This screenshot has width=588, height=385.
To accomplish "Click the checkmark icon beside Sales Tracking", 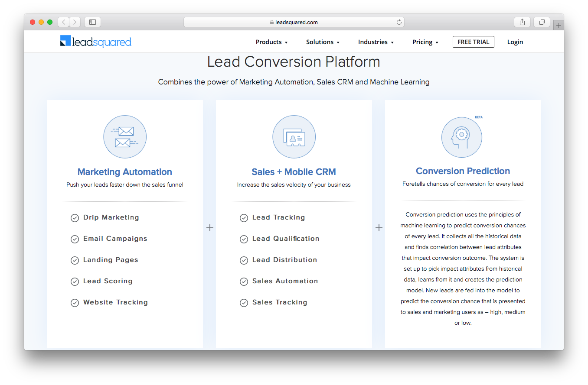I will [244, 303].
